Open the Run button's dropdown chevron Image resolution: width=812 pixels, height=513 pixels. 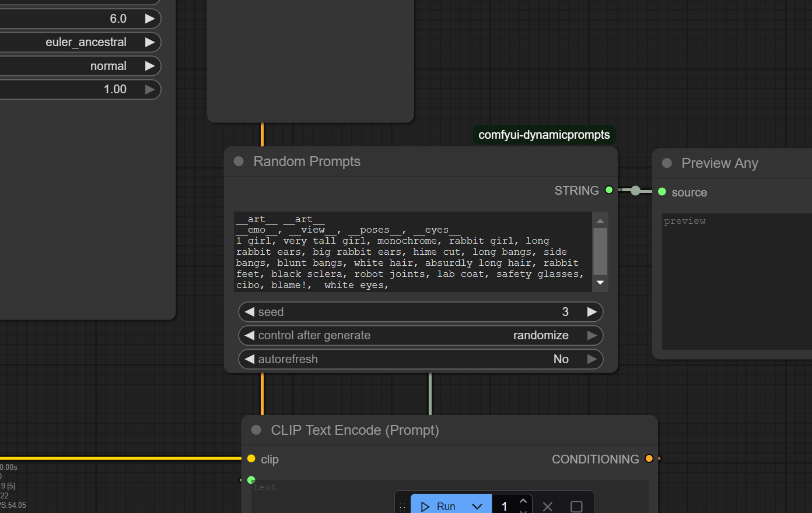pyautogui.click(x=477, y=506)
